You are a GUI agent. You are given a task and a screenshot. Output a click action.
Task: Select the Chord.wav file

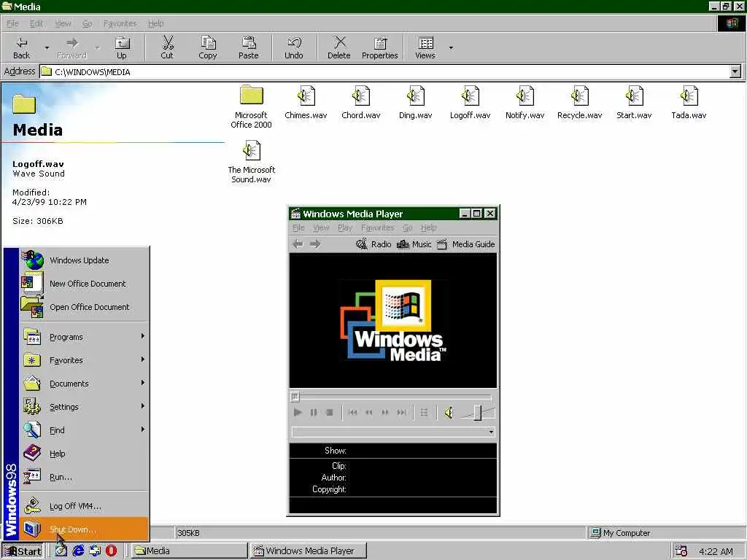[x=360, y=102]
